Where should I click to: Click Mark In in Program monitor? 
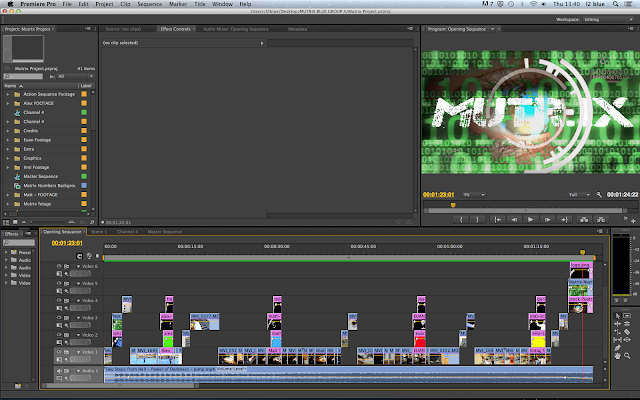tap(461, 220)
